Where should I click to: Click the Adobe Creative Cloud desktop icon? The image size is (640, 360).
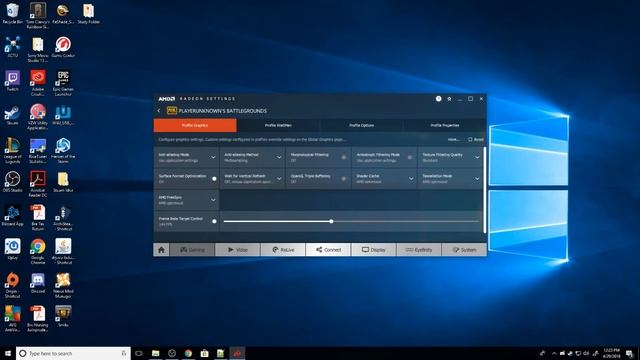(x=38, y=83)
